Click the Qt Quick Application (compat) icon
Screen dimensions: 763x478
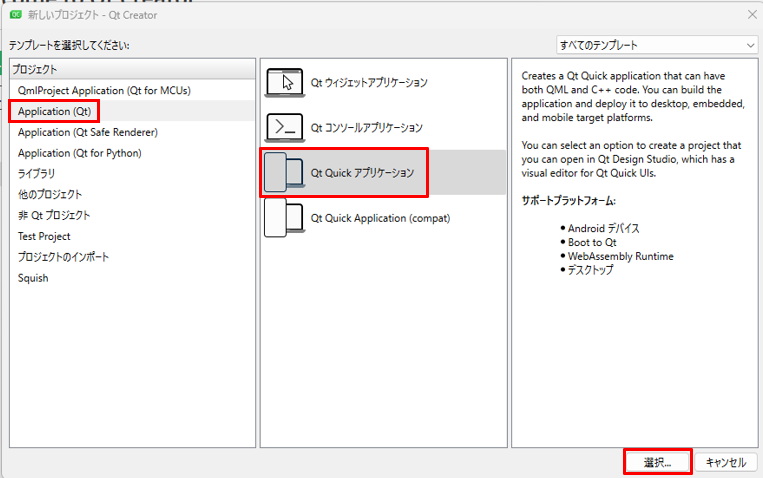(284, 218)
